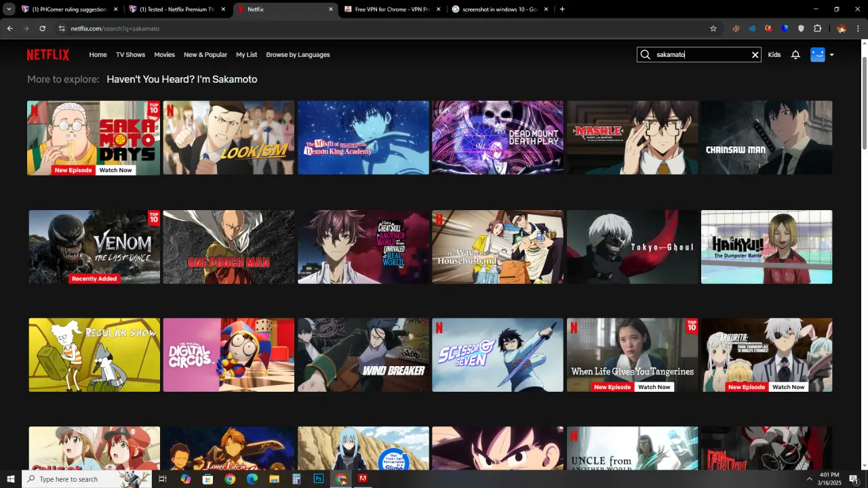
Task: Open My List
Action: pos(246,55)
